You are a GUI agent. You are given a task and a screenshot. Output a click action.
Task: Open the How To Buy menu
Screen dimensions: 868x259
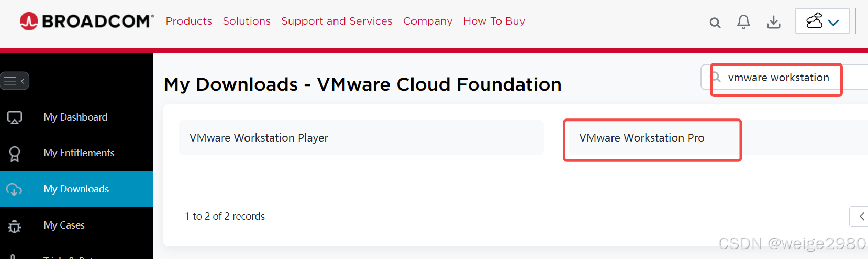(x=494, y=21)
